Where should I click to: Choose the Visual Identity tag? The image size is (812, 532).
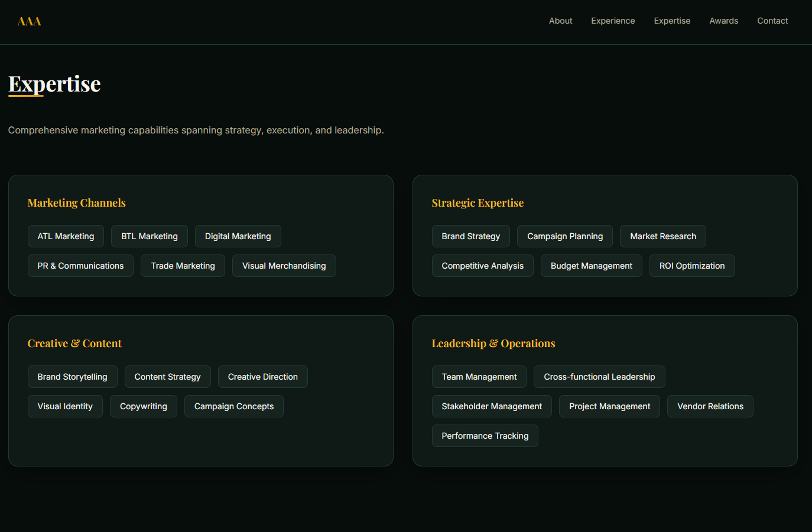pyautogui.click(x=65, y=406)
